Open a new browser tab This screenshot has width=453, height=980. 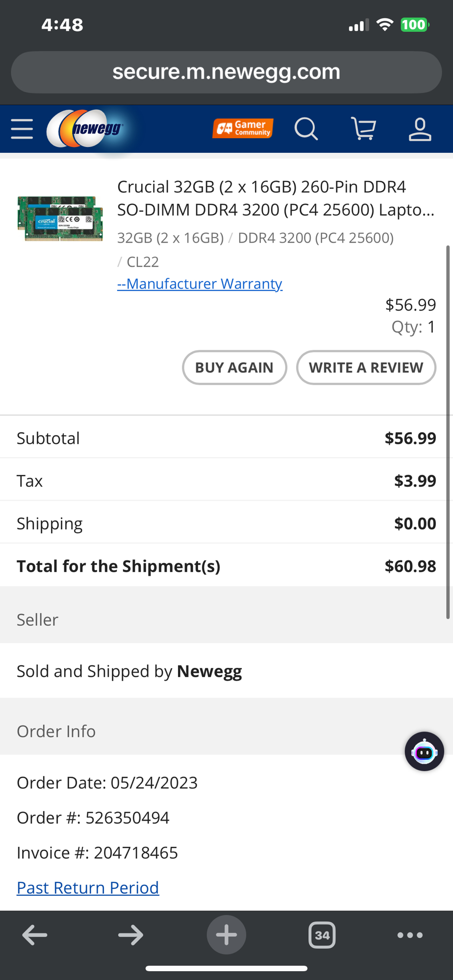coord(226,935)
